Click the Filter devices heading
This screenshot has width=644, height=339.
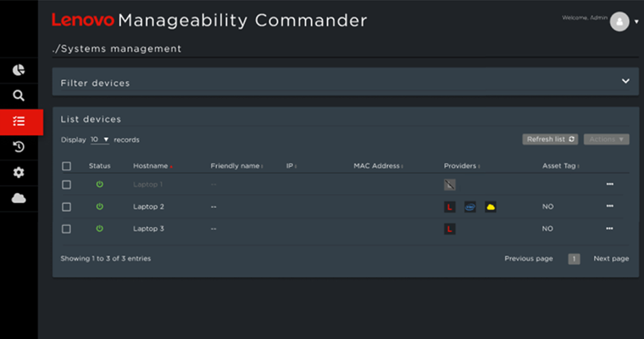96,83
